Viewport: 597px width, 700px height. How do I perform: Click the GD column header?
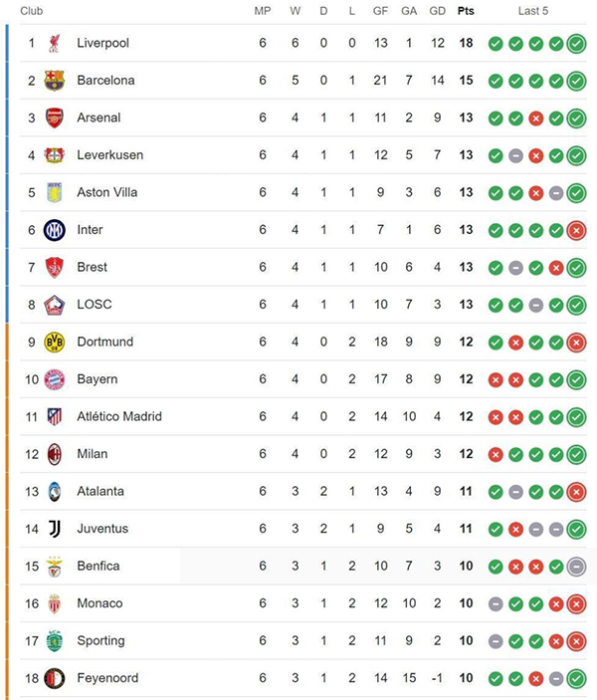point(437,11)
